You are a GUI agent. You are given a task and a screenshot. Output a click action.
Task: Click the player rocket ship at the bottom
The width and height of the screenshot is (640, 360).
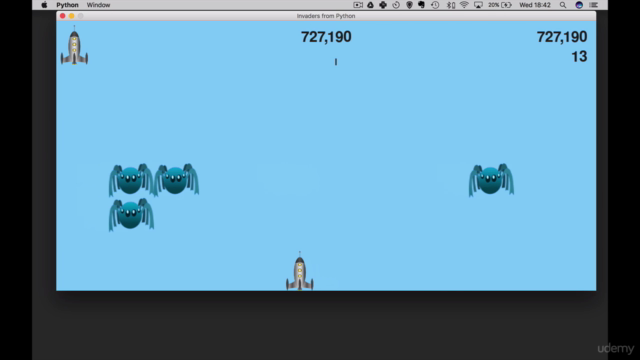300,271
